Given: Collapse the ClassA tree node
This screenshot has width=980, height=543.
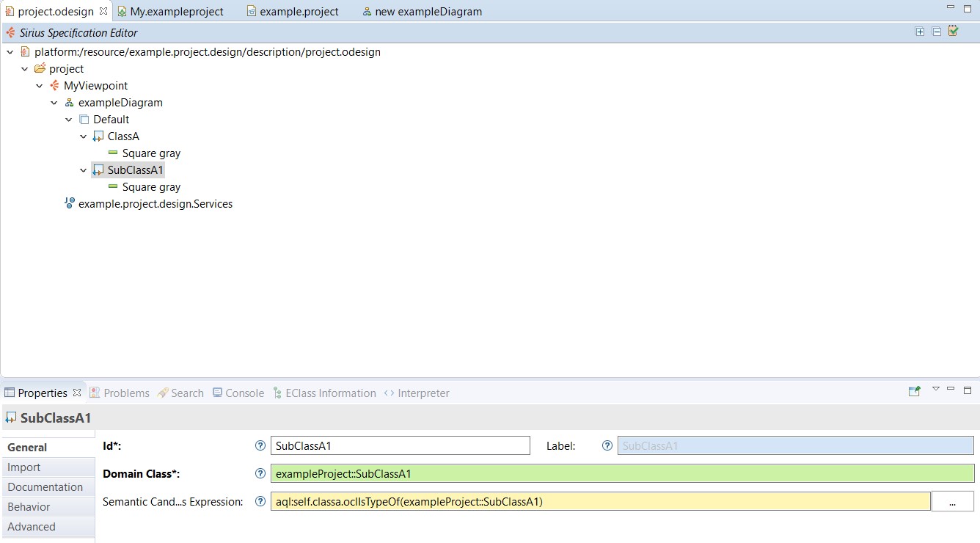Looking at the screenshot, I should (x=84, y=136).
